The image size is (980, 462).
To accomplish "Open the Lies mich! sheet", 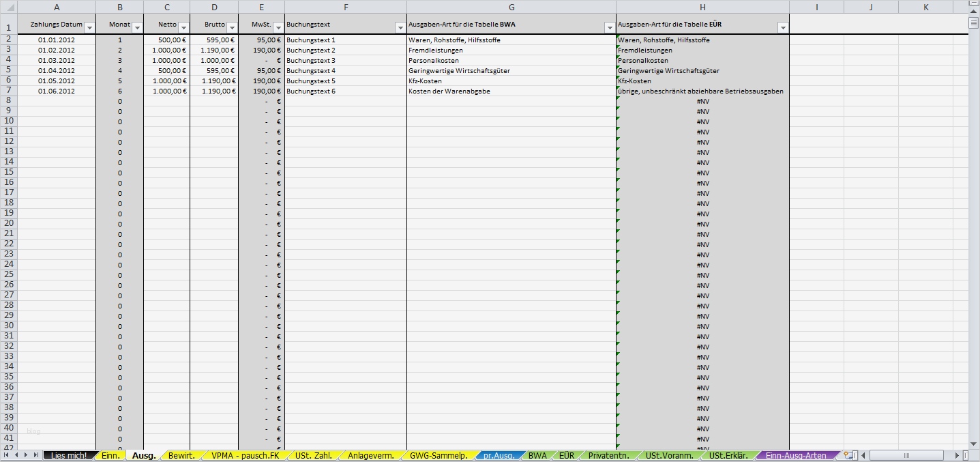I will click(70, 454).
